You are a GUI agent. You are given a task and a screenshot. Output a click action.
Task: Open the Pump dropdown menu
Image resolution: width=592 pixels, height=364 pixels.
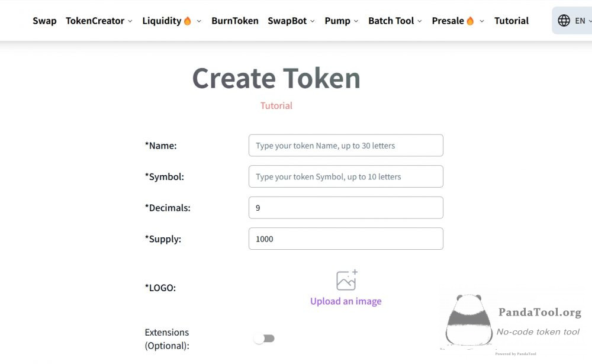pos(342,21)
